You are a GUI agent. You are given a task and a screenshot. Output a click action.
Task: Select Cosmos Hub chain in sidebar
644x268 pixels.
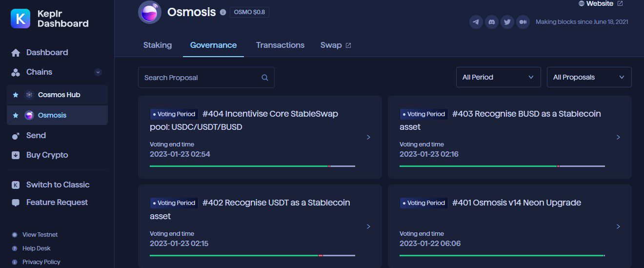click(58, 95)
